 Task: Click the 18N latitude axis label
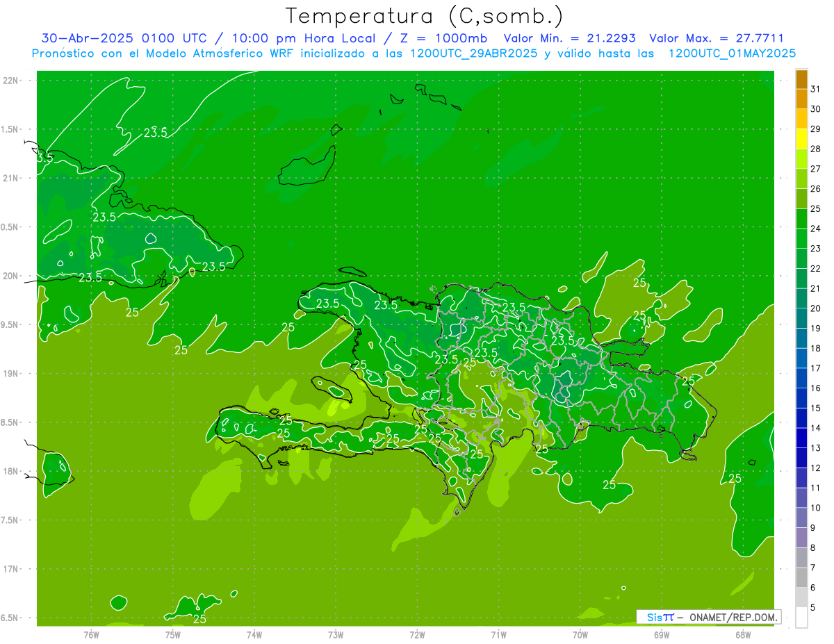[x=11, y=472]
